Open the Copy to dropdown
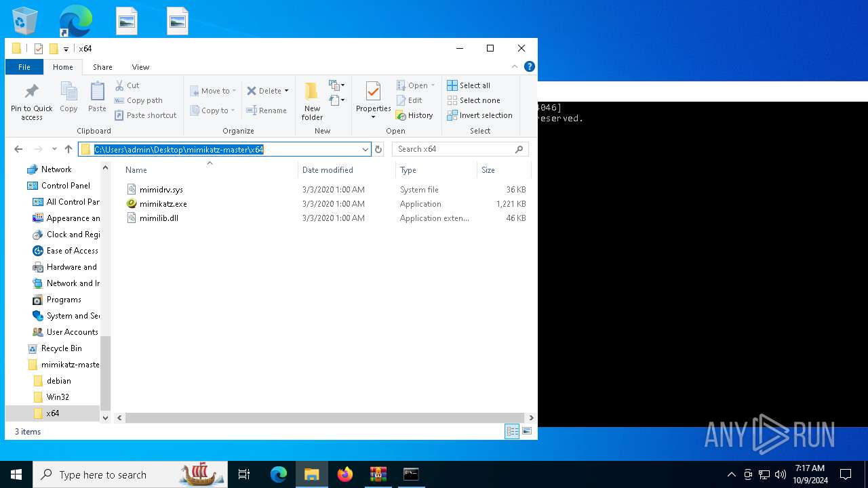Screen dimensions: 868x488 [212, 110]
